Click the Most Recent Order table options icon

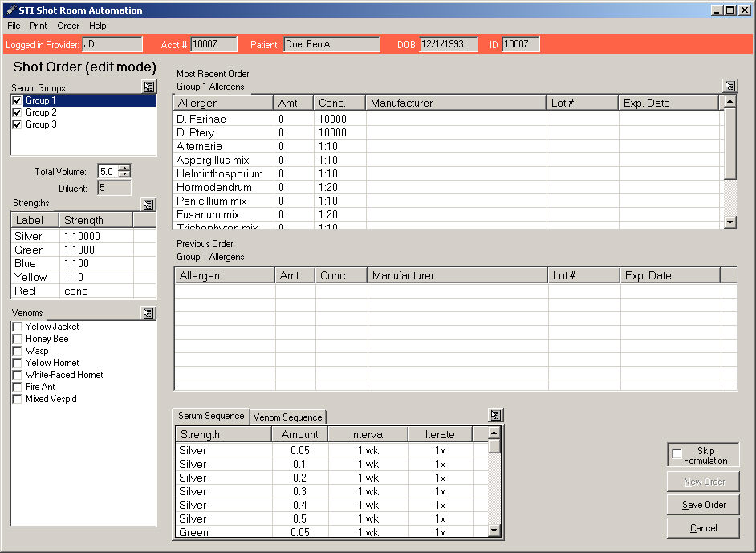[x=730, y=87]
